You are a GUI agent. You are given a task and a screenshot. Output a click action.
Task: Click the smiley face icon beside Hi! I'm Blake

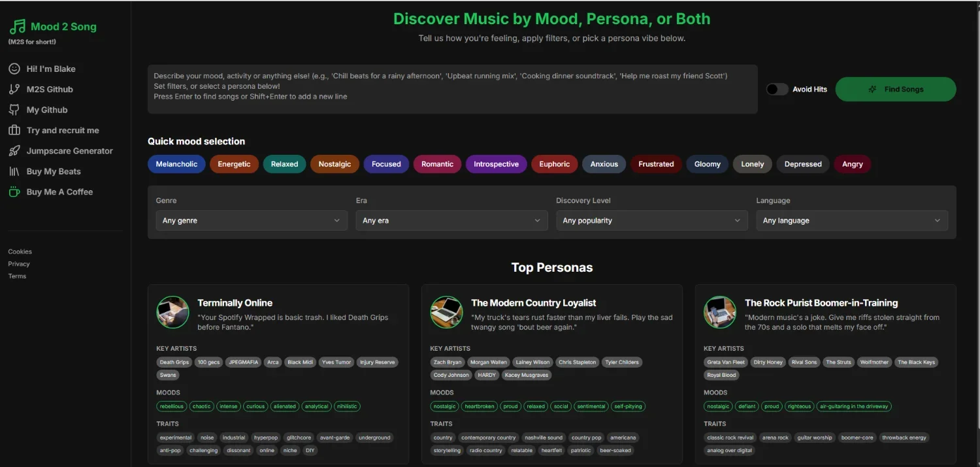(14, 69)
